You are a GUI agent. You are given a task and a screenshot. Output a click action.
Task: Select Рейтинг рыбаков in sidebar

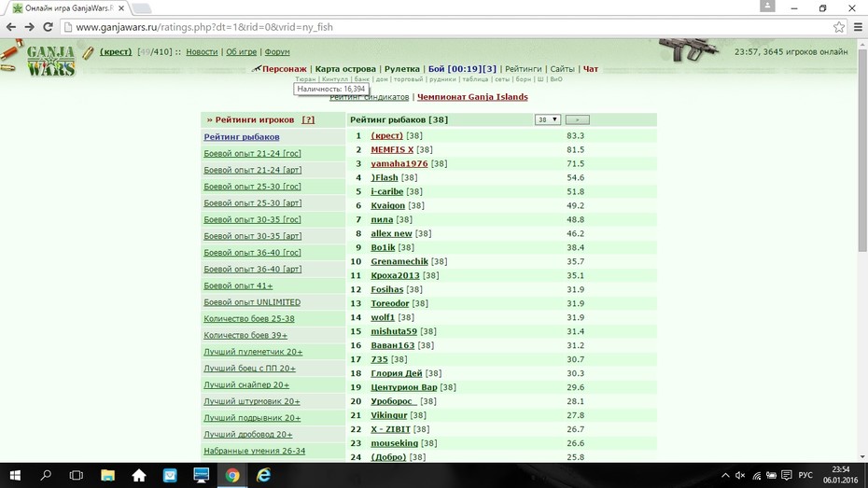click(242, 136)
